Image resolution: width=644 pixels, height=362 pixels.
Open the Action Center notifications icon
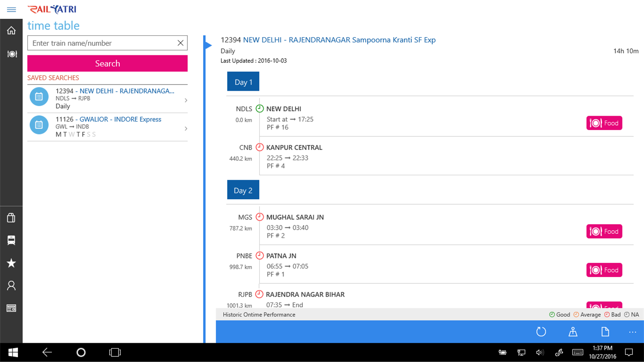(628, 353)
